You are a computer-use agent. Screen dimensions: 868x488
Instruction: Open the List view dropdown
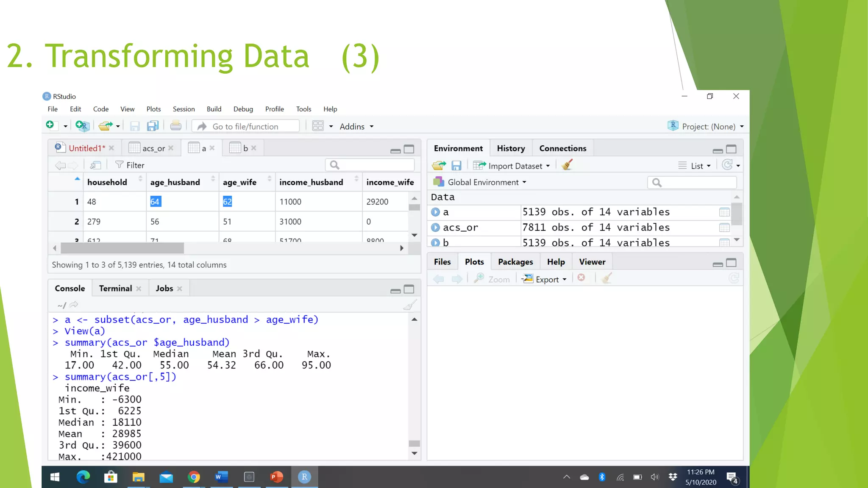(x=694, y=166)
